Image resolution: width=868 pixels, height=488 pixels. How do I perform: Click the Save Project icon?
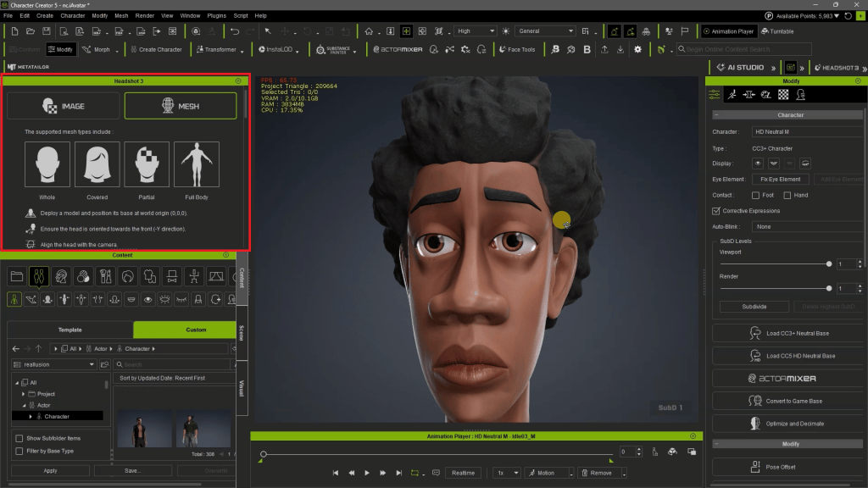point(47,31)
